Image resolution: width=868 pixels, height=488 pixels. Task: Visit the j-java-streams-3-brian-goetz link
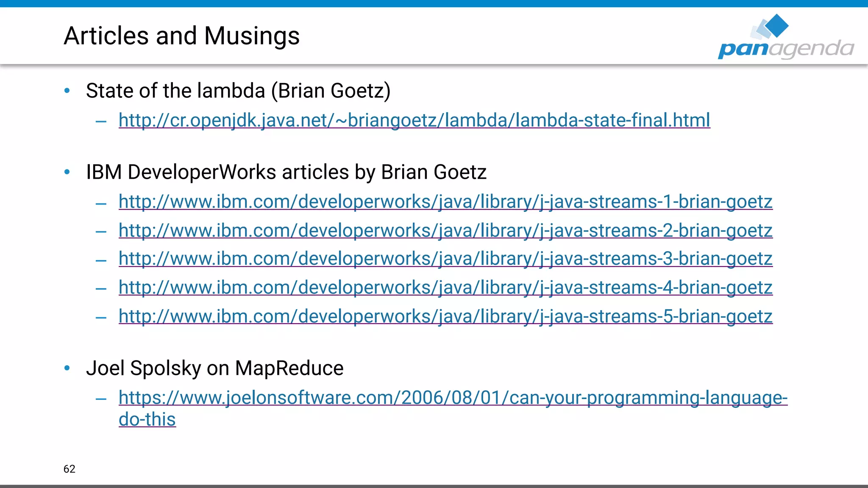click(x=445, y=259)
